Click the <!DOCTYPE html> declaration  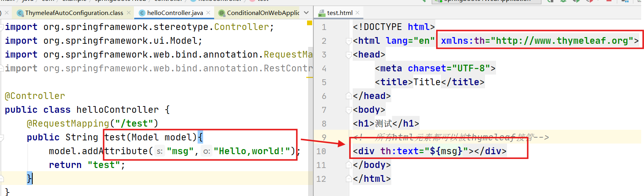(394, 27)
